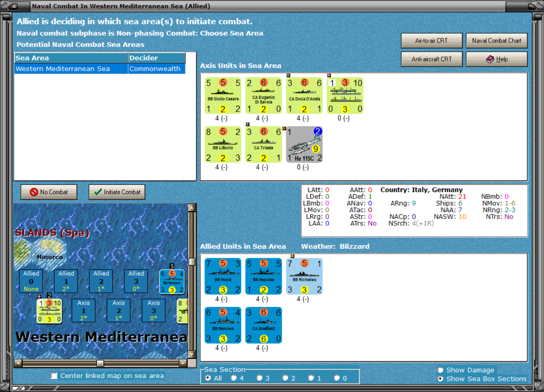This screenshot has height=392, width=544.
Task: Select the BB Littorio unit counter
Action: tap(223, 145)
